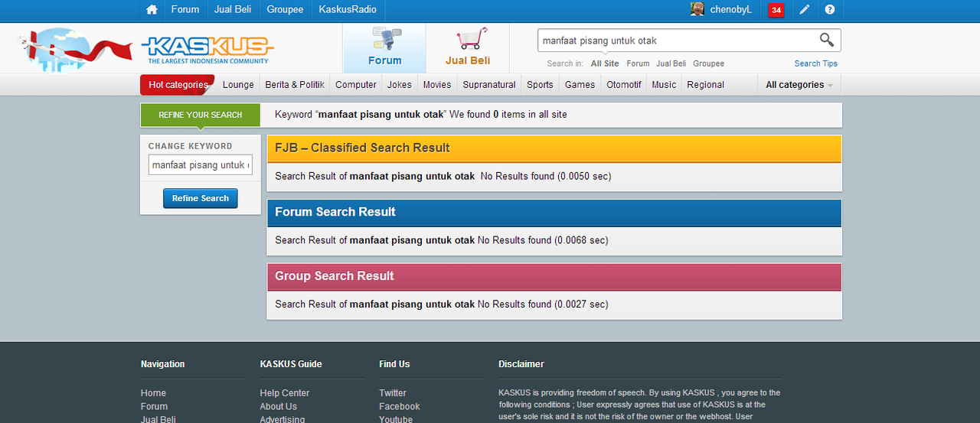Open the Berita & Politik category

tap(295, 85)
